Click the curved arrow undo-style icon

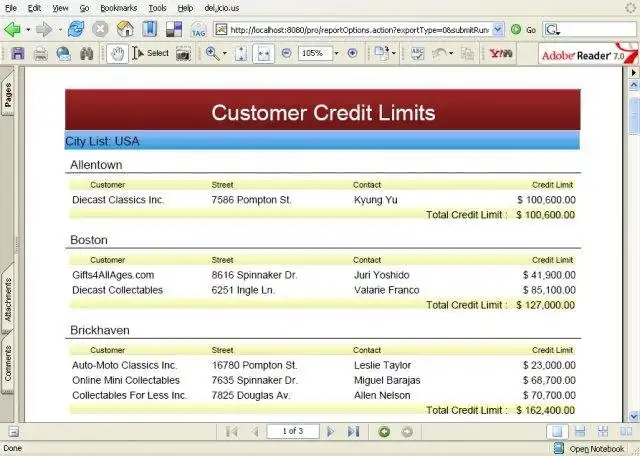(440, 53)
